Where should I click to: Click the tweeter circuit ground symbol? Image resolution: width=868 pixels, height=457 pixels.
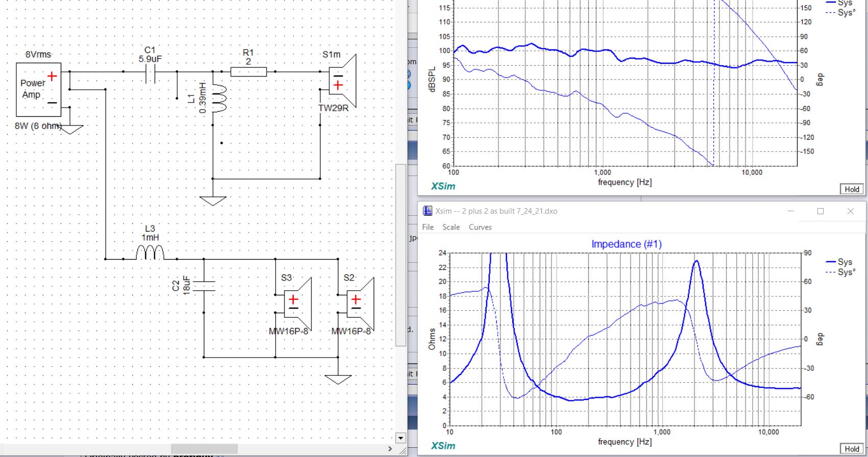(213, 200)
